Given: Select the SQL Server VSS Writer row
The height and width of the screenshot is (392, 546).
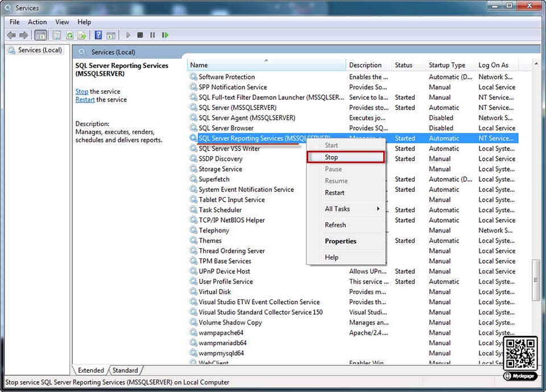Looking at the screenshot, I should tap(353, 148).
